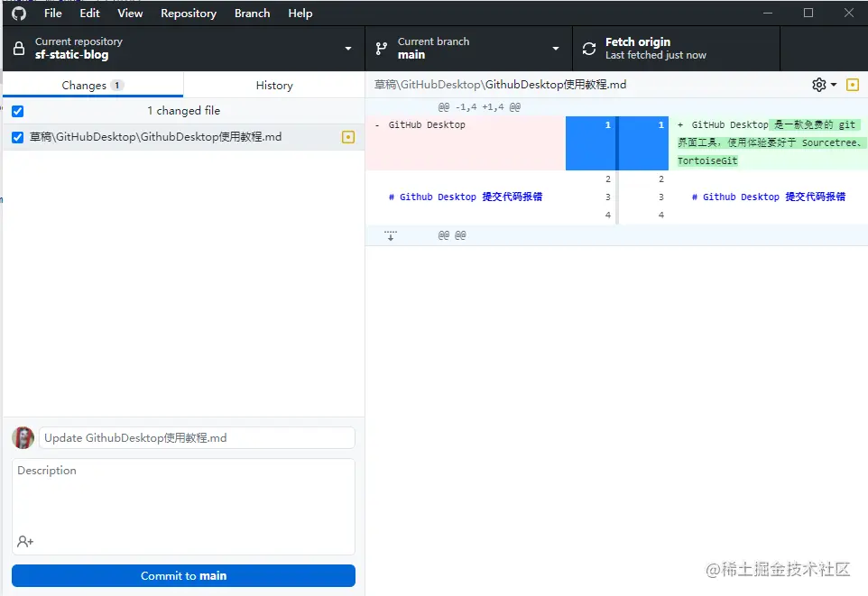
Task: Open the Help menu
Action: click(300, 14)
